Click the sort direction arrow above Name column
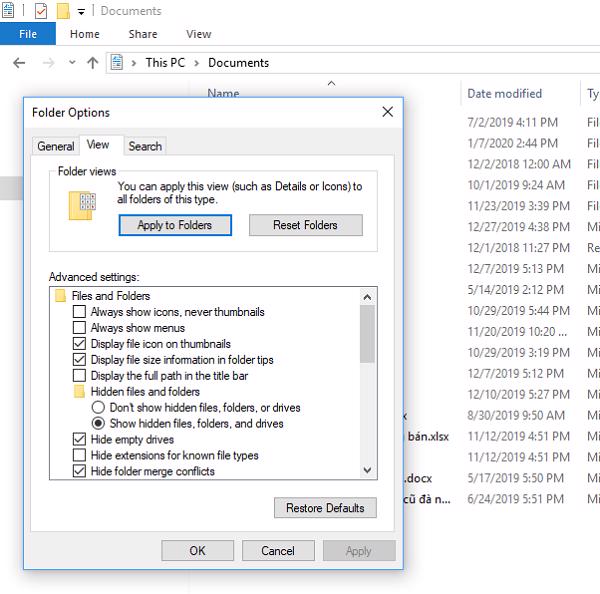Screen dimensions: 600x594 (x=332, y=83)
